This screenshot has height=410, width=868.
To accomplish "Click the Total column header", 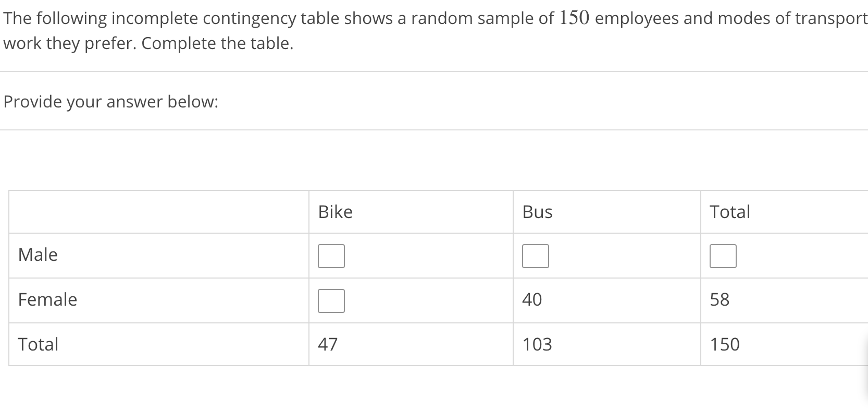I will [x=730, y=212].
